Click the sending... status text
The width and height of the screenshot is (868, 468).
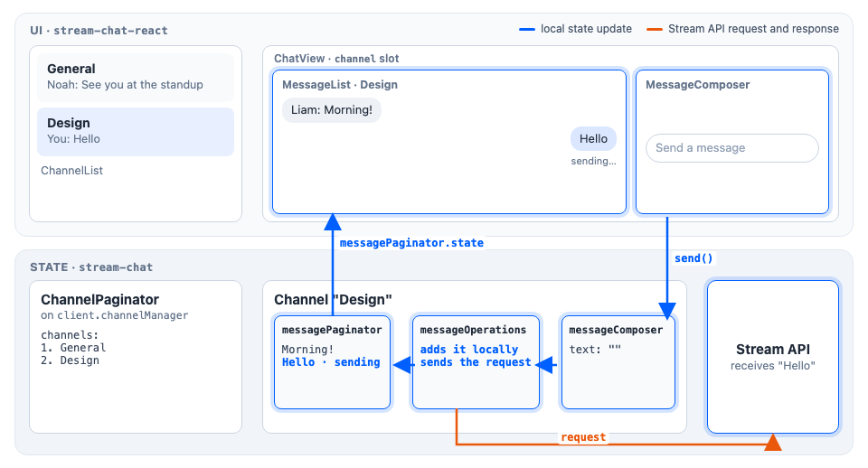click(x=593, y=161)
